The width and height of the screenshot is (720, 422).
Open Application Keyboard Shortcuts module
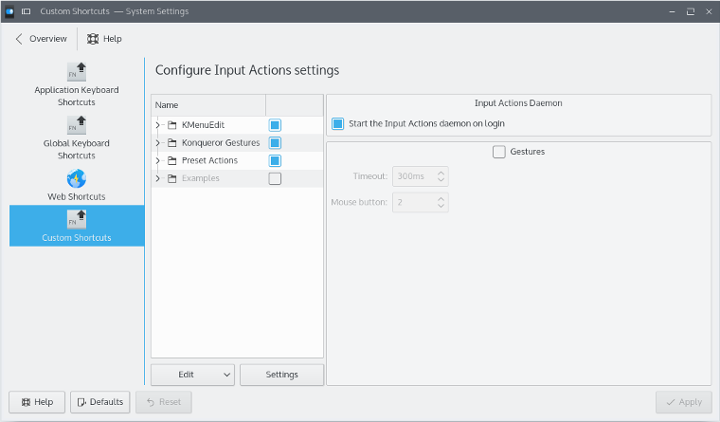pos(77,84)
